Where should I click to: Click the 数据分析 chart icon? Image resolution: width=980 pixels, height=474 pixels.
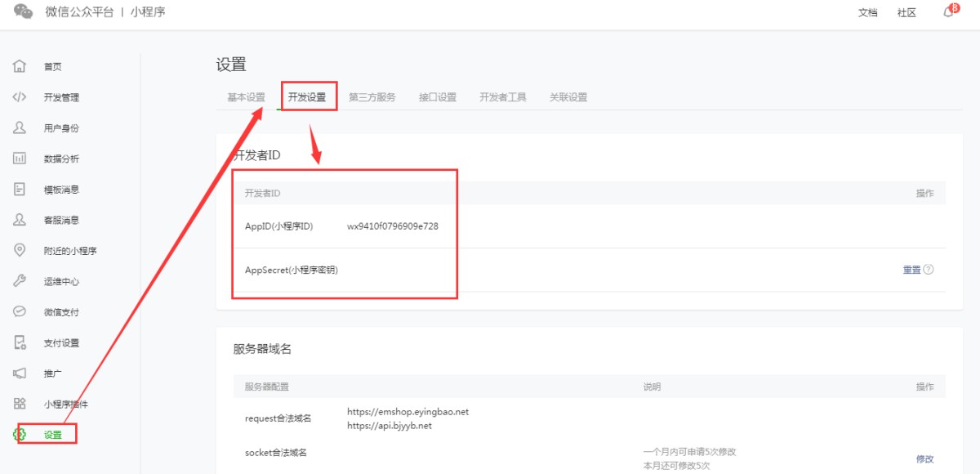tap(20, 159)
